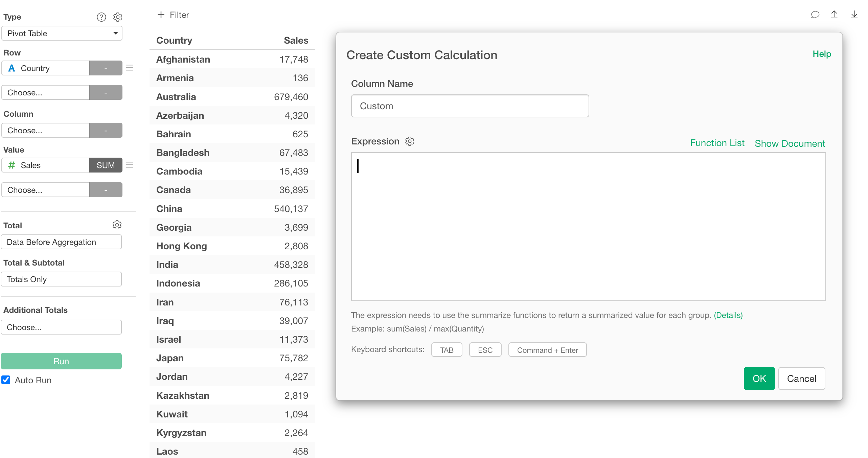
Task: Toggle the Auto Run checkbox
Action: (6, 380)
